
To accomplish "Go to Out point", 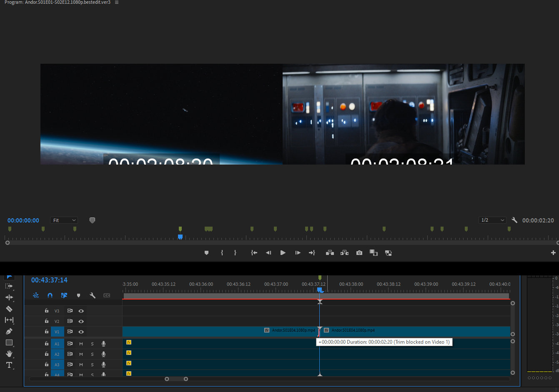I will pyautogui.click(x=312, y=253).
